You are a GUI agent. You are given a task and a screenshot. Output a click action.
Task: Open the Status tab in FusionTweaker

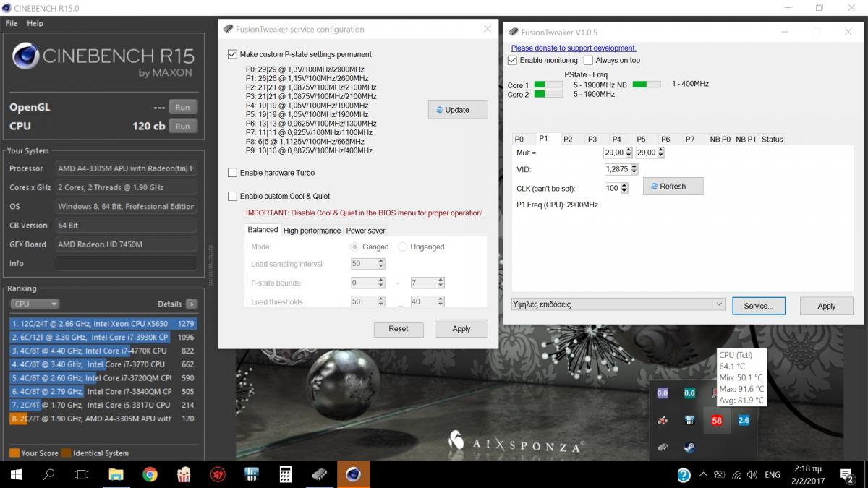(x=772, y=139)
